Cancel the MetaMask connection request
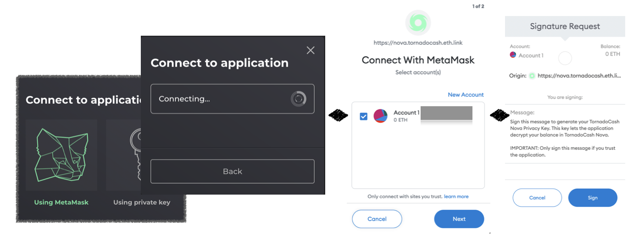 (377, 219)
